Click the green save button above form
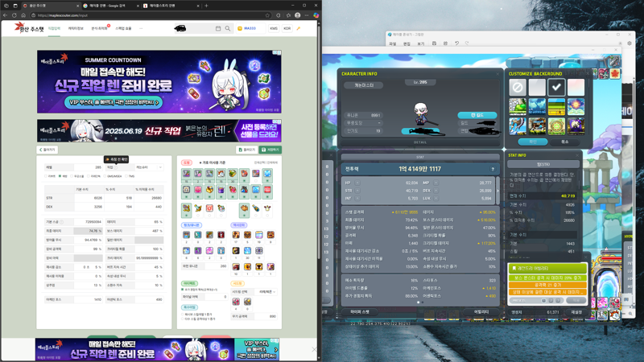Viewport: 644px width, 362px height. click(270, 150)
